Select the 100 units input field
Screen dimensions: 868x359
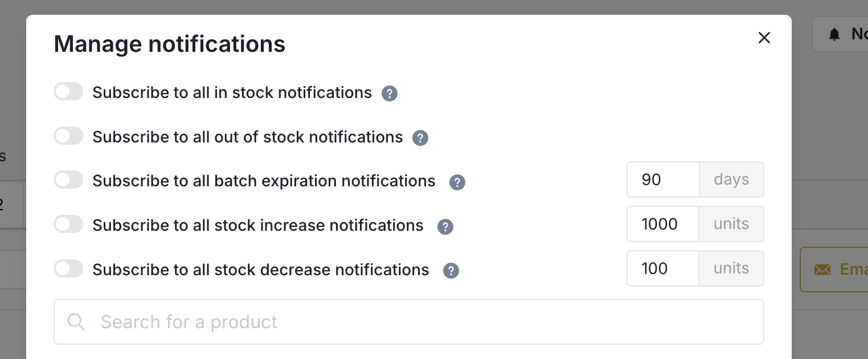(x=663, y=268)
